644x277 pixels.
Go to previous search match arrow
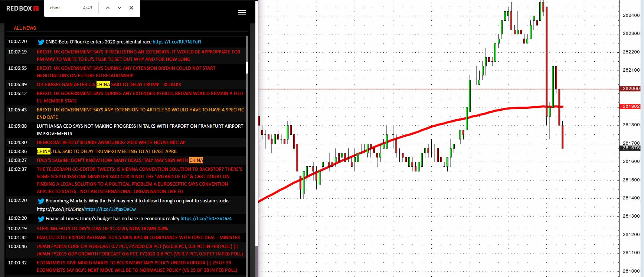point(108,8)
